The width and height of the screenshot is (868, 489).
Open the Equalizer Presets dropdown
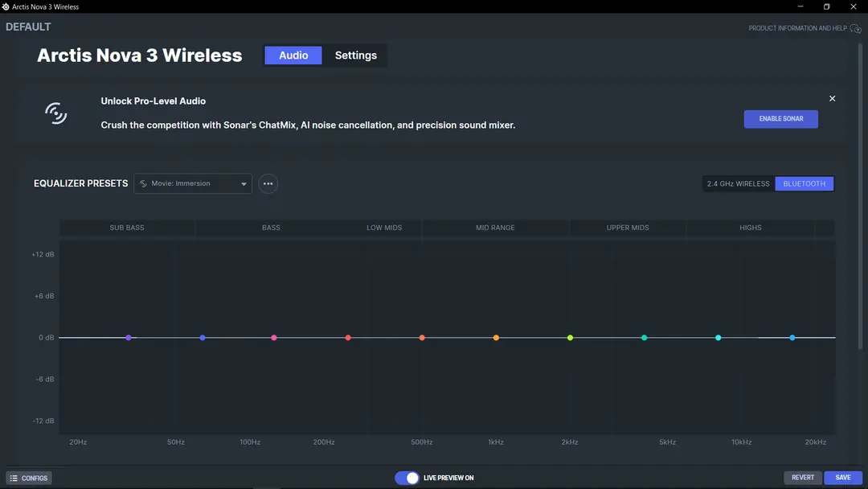point(193,183)
